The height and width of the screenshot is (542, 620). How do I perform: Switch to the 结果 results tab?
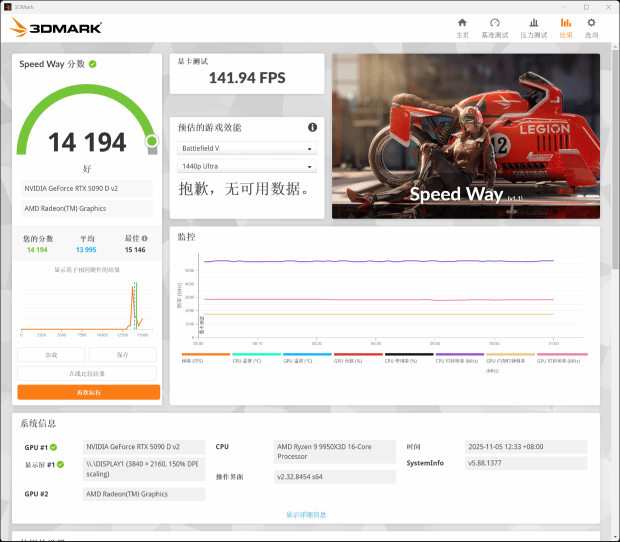pyautogui.click(x=566, y=27)
